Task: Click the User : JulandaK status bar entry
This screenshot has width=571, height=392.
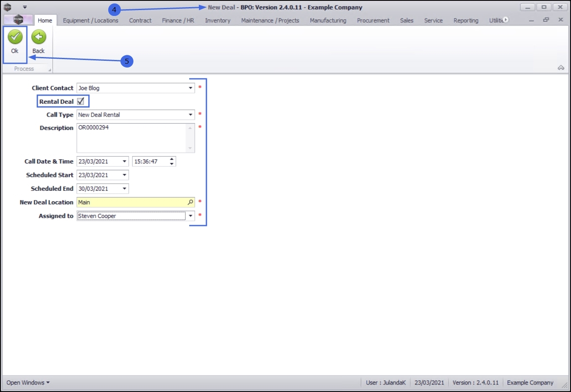Action: click(x=386, y=383)
